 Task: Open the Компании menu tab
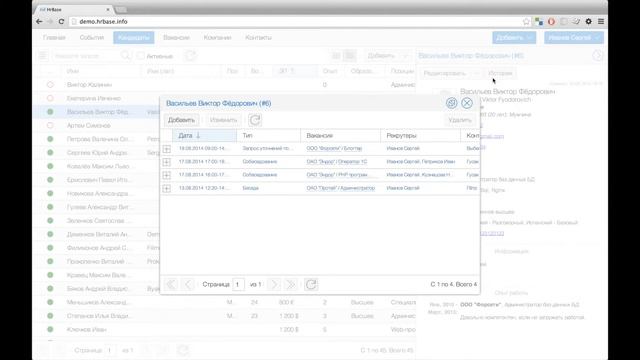pos(218,38)
